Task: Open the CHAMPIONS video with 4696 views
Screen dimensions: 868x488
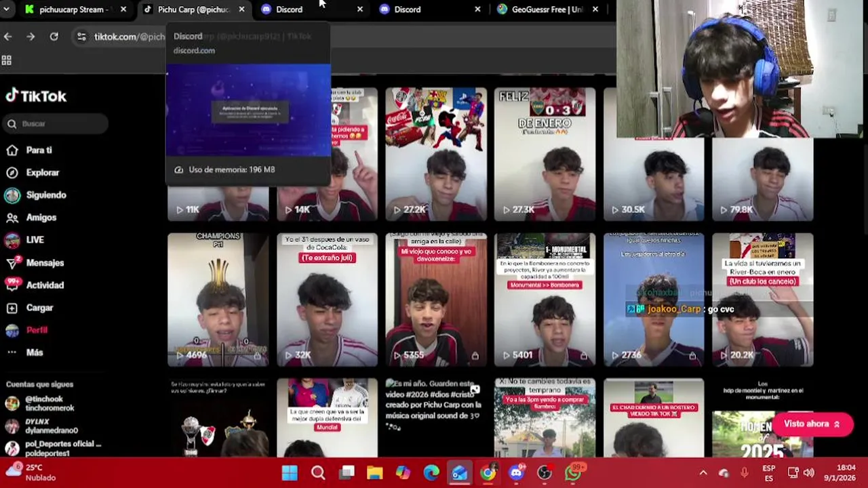Action: (218, 300)
